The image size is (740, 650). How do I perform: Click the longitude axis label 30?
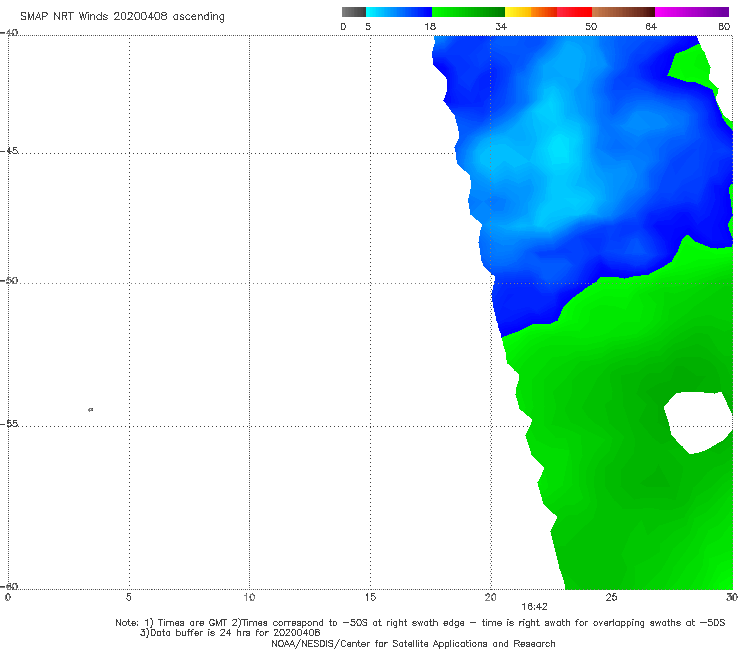tap(732, 597)
